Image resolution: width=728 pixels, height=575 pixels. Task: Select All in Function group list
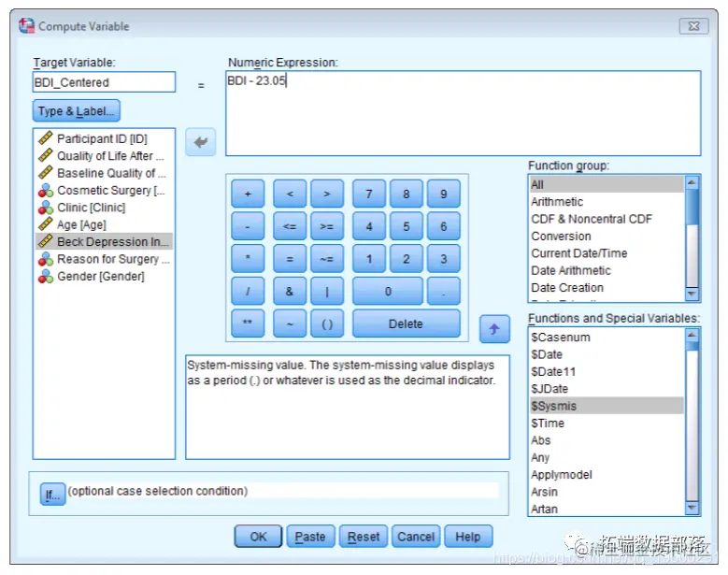[607, 184]
